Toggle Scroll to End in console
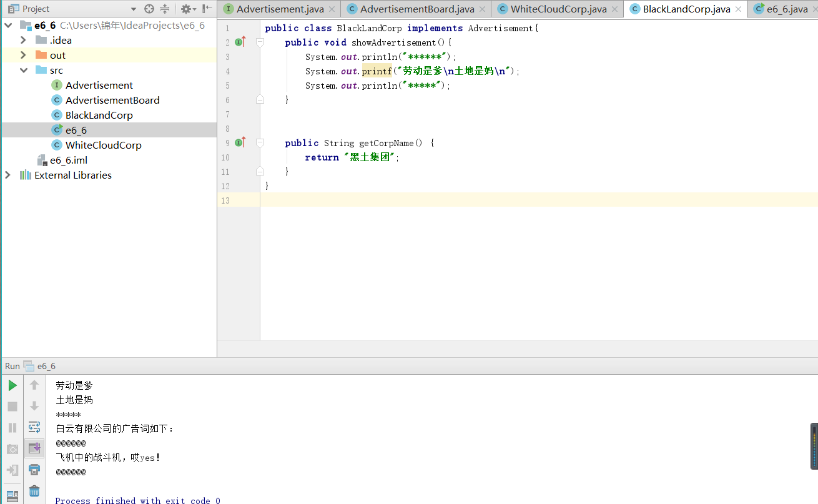The height and width of the screenshot is (504, 818). [x=34, y=448]
